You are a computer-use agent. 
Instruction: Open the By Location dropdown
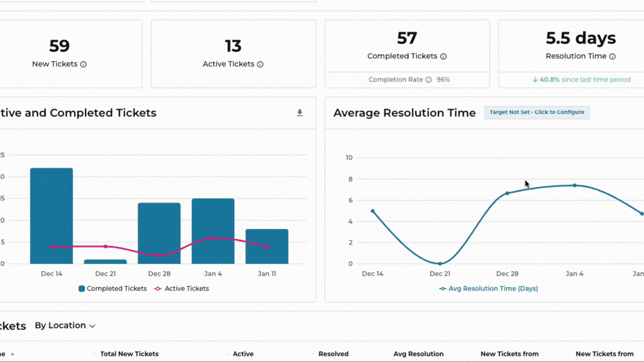pyautogui.click(x=65, y=326)
